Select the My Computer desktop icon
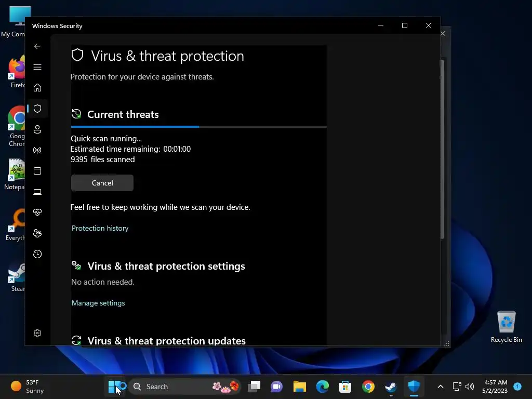The width and height of the screenshot is (532, 399). (x=13, y=22)
